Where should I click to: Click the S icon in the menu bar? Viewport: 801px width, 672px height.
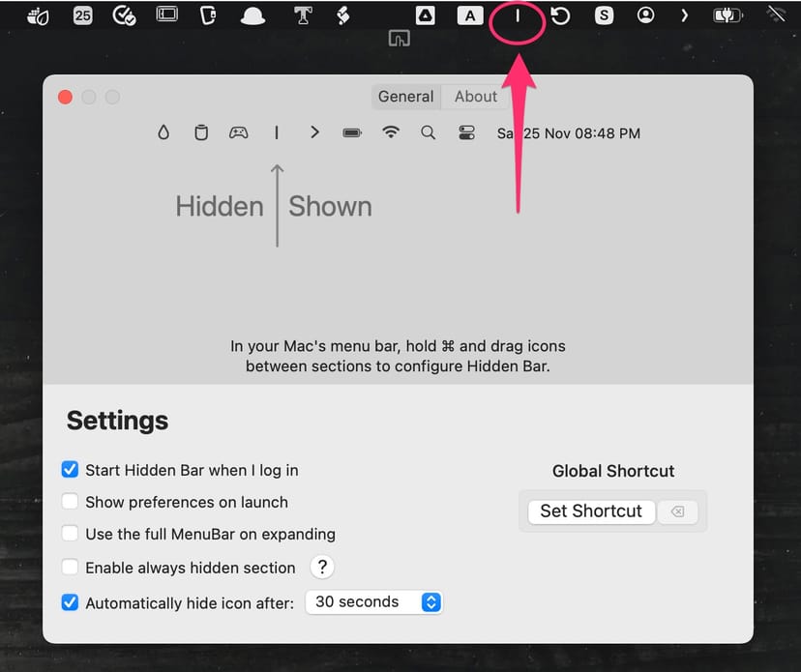(x=604, y=15)
